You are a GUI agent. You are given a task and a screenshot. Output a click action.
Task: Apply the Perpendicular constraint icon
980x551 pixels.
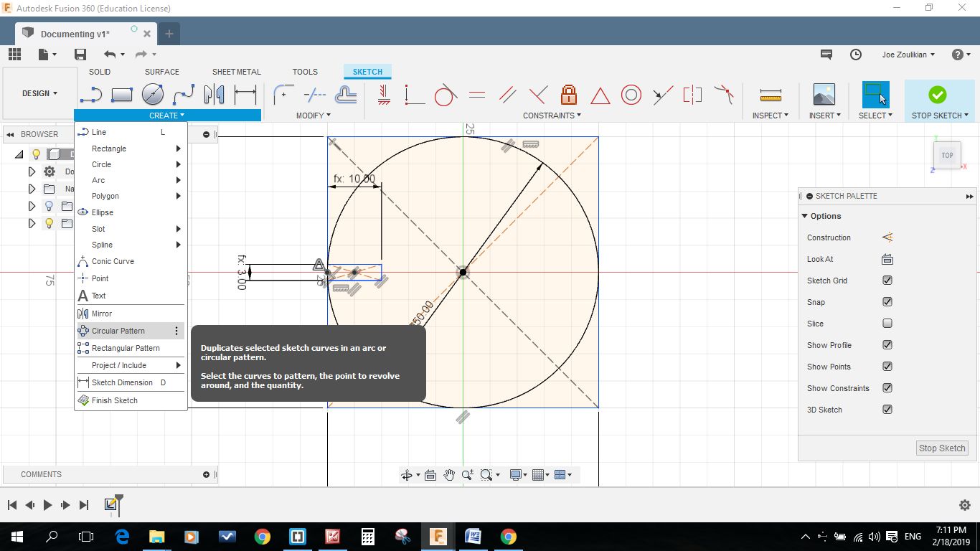coord(538,94)
